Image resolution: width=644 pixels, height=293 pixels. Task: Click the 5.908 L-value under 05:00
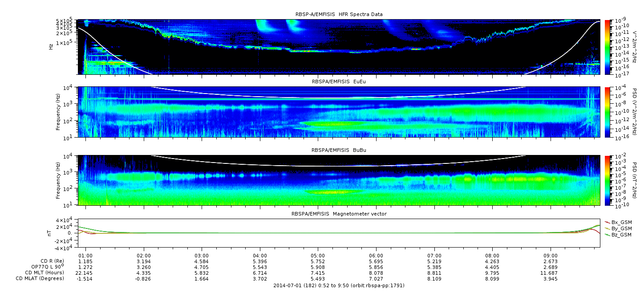click(318, 267)
